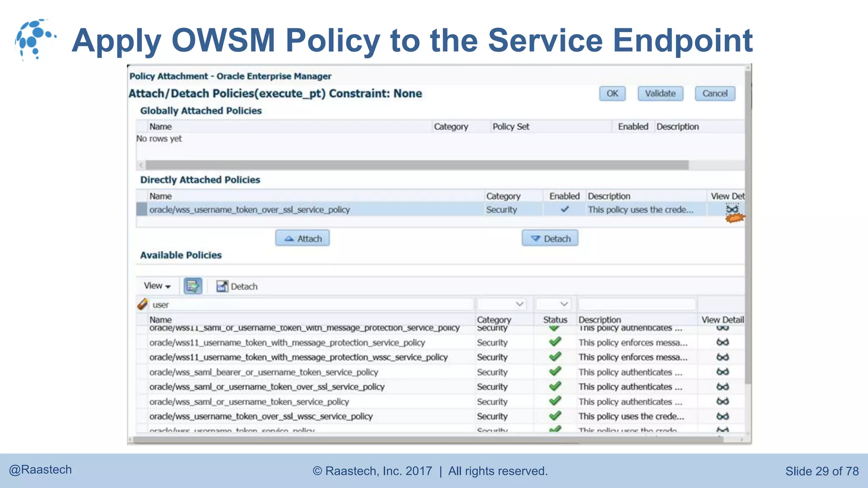Focus the name filter field containing 'user'

tap(312, 305)
